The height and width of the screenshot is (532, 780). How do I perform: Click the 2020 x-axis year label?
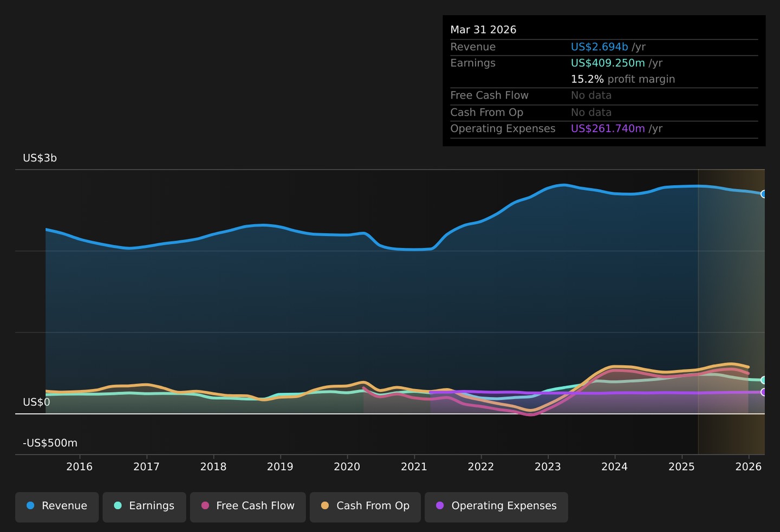[x=347, y=466]
